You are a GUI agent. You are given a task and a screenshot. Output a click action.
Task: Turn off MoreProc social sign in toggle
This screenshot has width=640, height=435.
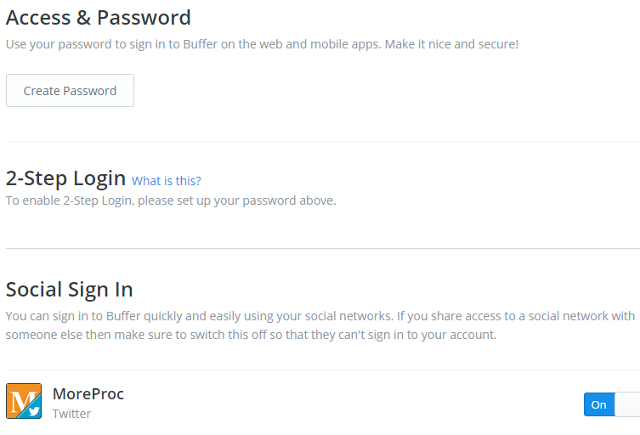[611, 404]
